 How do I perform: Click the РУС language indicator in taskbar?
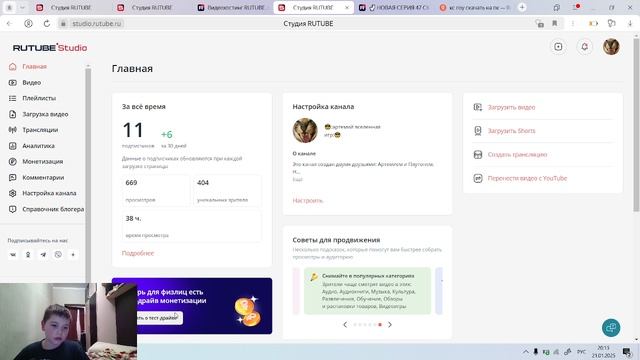pyautogui.click(x=581, y=351)
